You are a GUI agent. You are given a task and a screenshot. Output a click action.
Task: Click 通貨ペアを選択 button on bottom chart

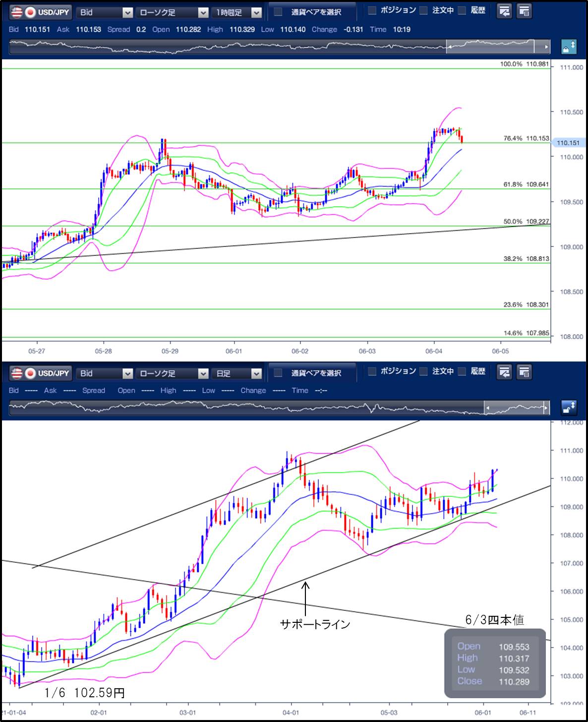coord(312,373)
